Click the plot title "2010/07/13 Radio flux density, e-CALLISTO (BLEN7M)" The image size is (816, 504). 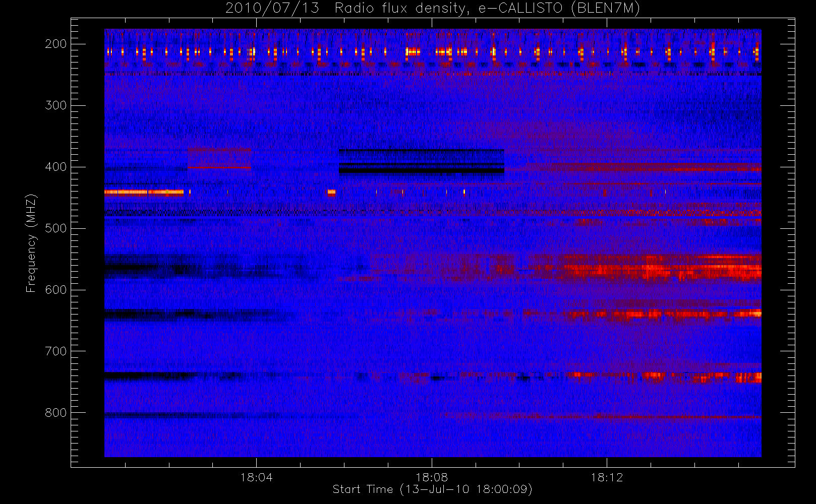(x=432, y=8)
